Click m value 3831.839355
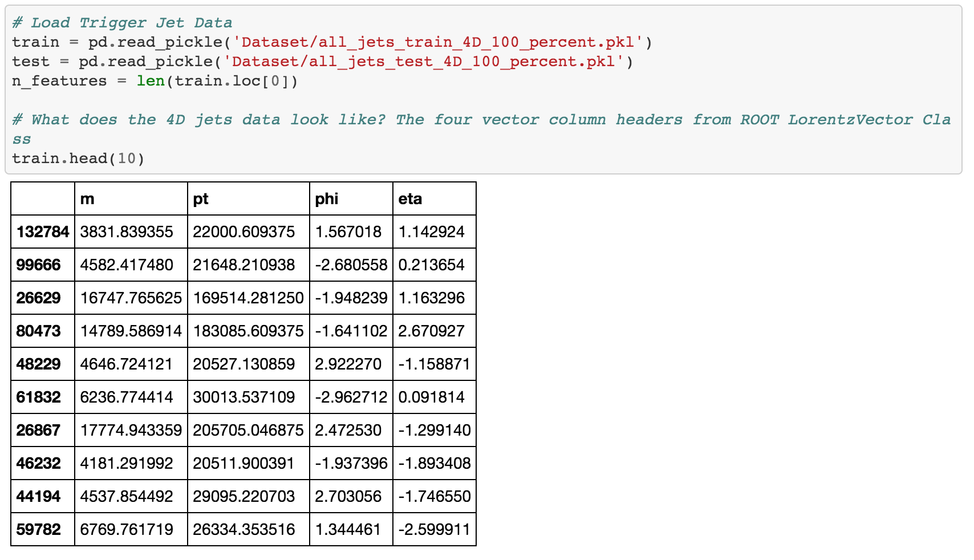This screenshot has height=560, width=974. click(127, 232)
